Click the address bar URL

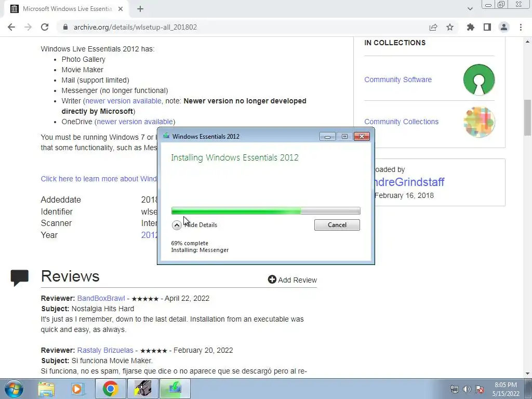pos(135,27)
